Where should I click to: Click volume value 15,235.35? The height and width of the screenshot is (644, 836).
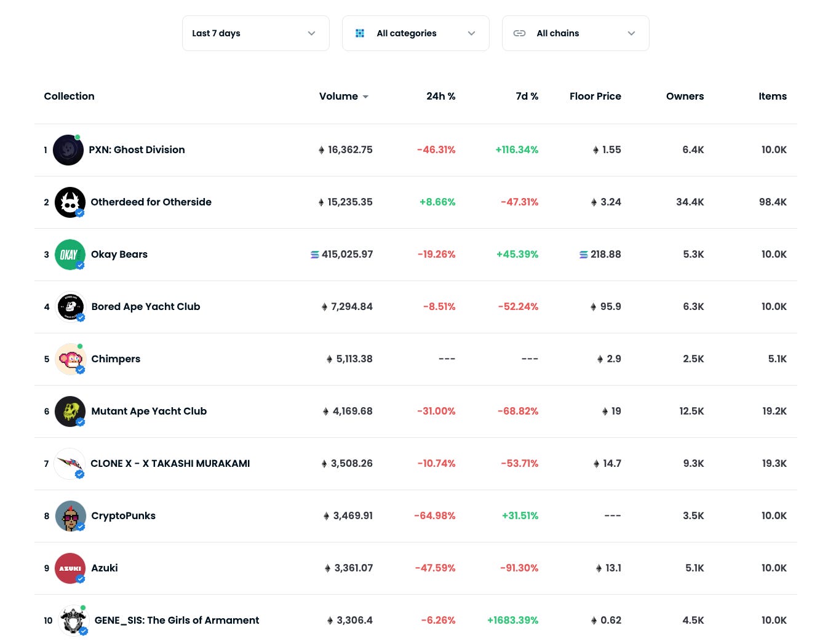click(350, 202)
